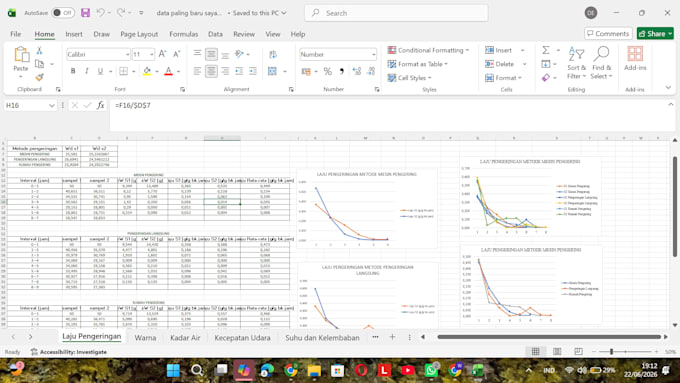Expand Conditional Formatting dropdown
This screenshot has width=680, height=383.
428,50
